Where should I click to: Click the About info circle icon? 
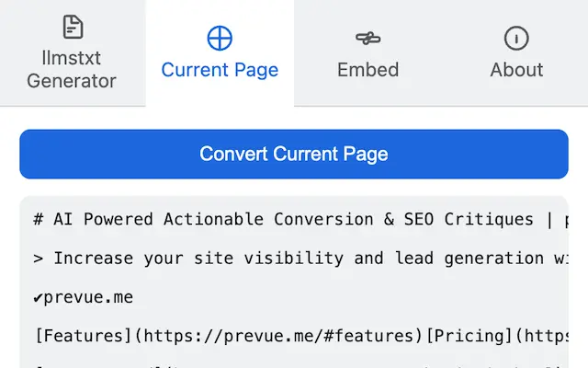(x=516, y=38)
